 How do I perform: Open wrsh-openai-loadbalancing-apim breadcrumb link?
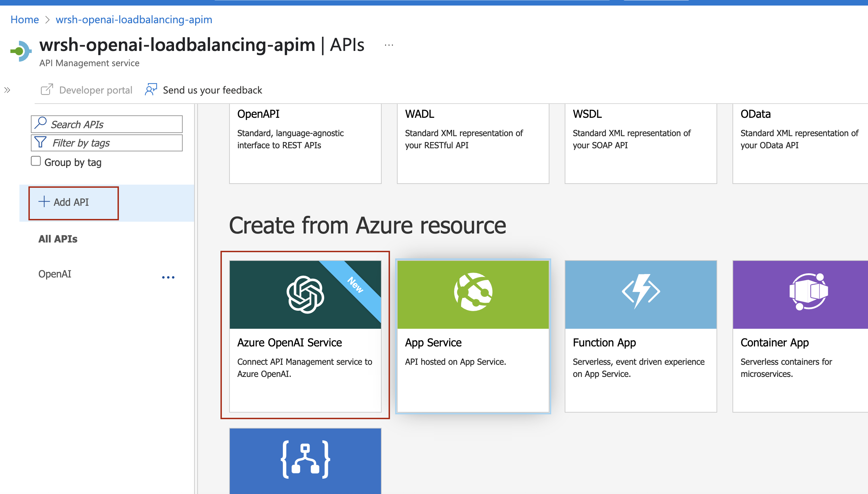coord(134,20)
